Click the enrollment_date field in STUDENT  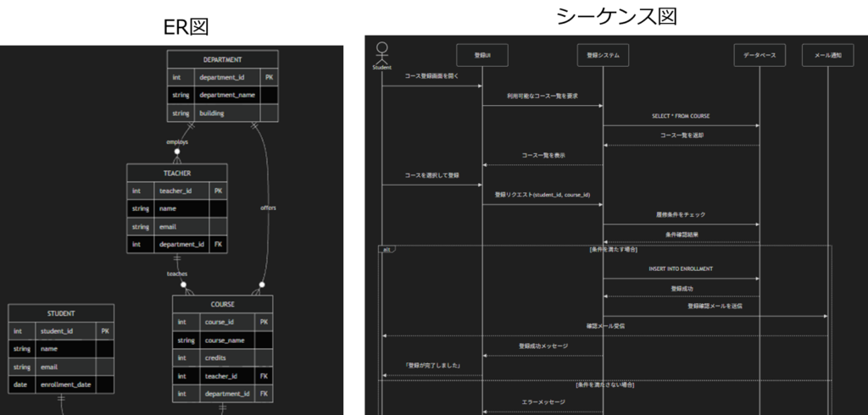click(x=65, y=385)
